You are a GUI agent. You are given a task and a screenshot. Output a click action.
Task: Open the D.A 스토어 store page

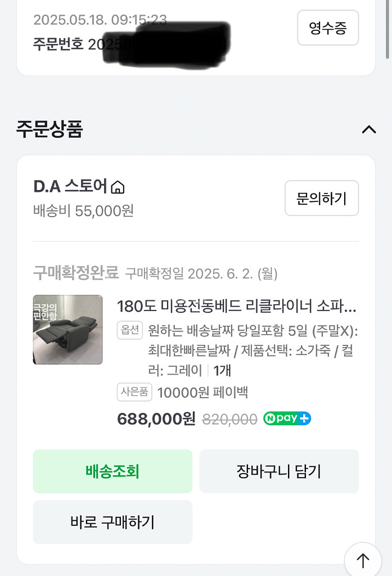tap(70, 186)
